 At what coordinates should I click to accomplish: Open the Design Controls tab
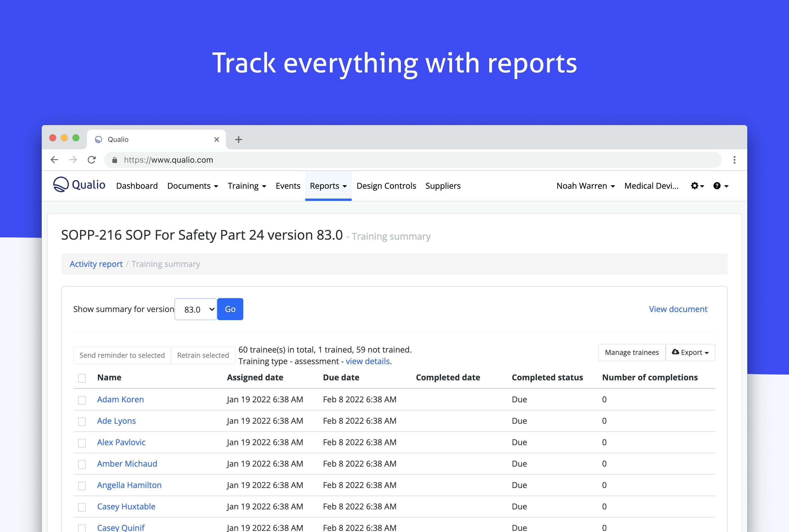coord(386,186)
